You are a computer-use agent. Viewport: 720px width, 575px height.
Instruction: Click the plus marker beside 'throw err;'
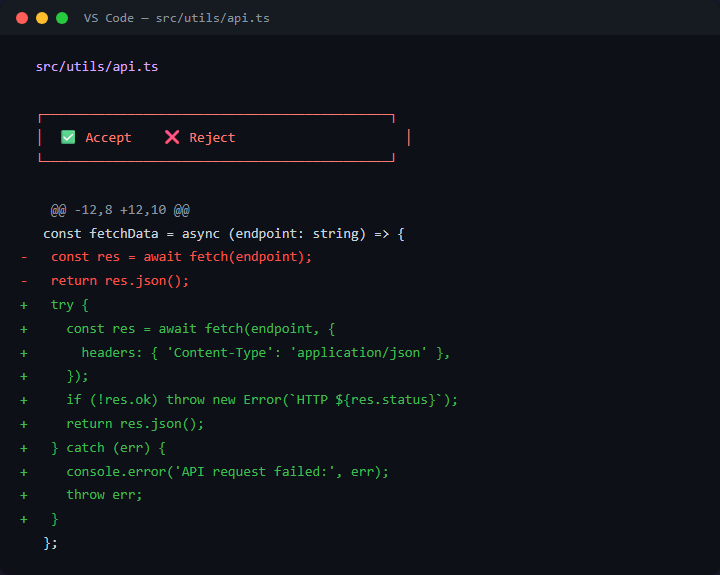click(24, 495)
